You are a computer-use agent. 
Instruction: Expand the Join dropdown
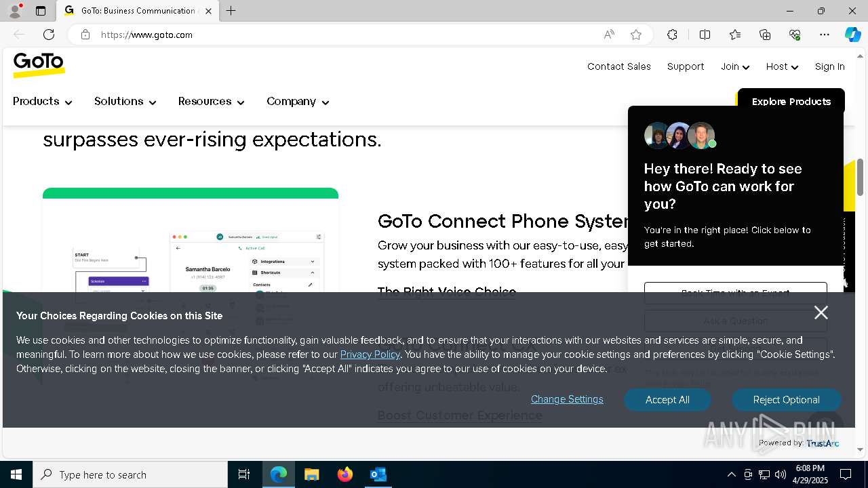click(x=735, y=66)
